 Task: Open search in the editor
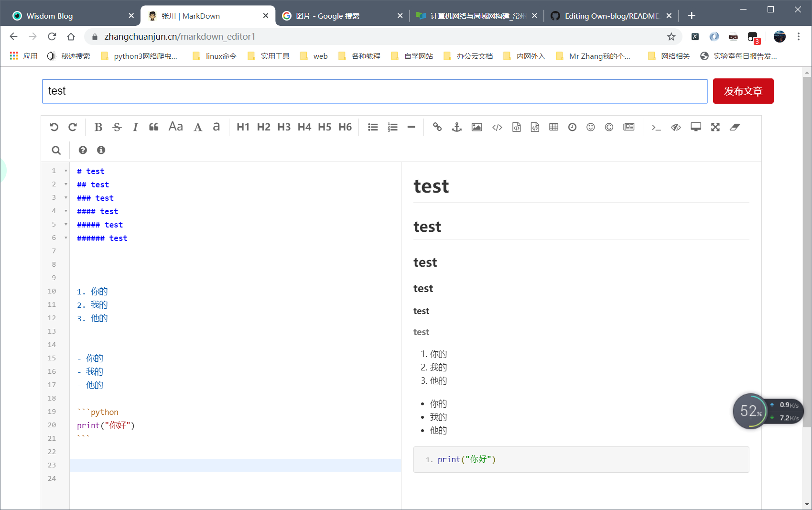click(x=56, y=150)
